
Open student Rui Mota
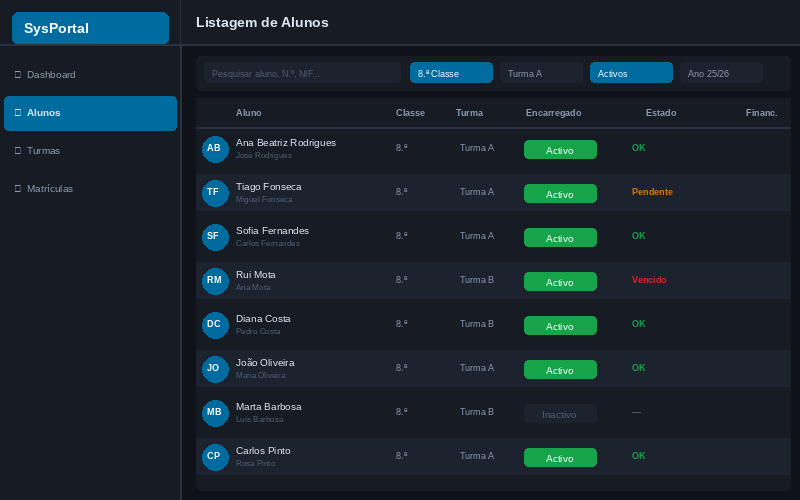256,274
